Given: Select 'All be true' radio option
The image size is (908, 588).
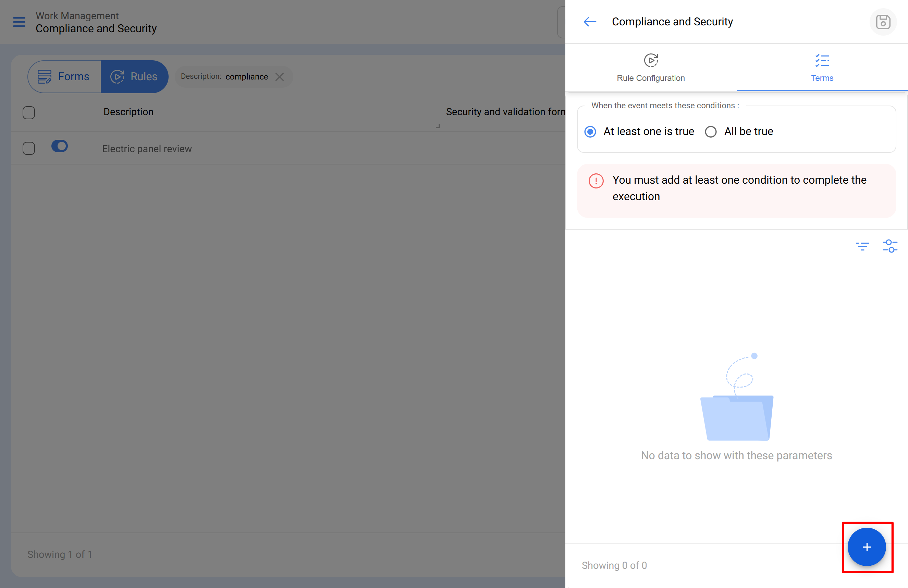Looking at the screenshot, I should click(710, 132).
